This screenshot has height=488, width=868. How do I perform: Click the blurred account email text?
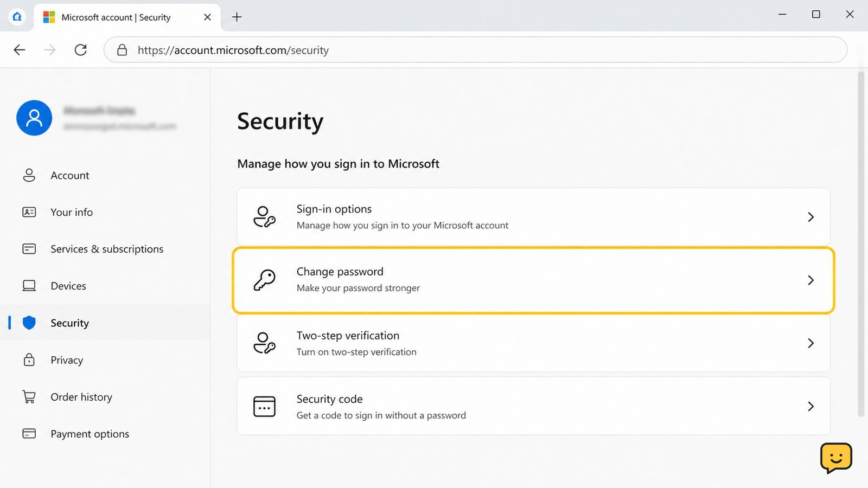tap(119, 126)
